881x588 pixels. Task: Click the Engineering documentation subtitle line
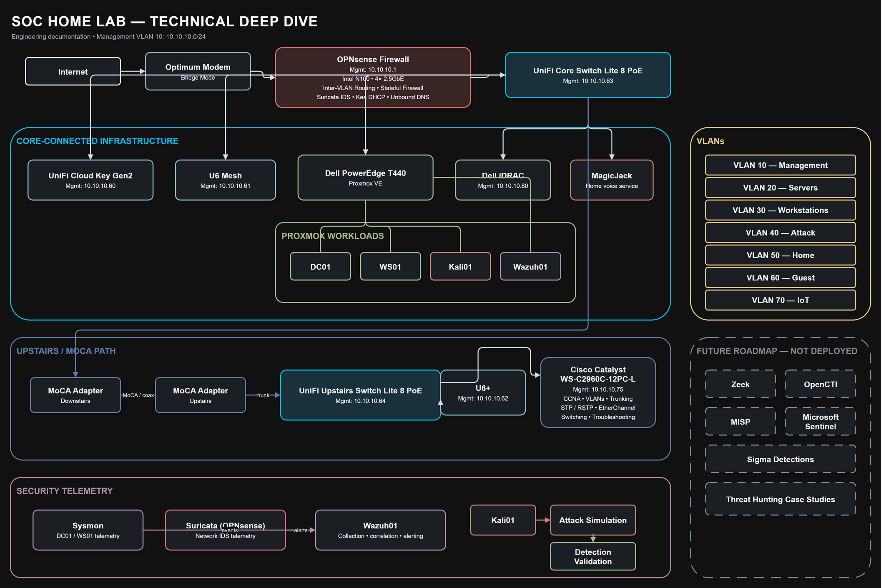point(108,37)
